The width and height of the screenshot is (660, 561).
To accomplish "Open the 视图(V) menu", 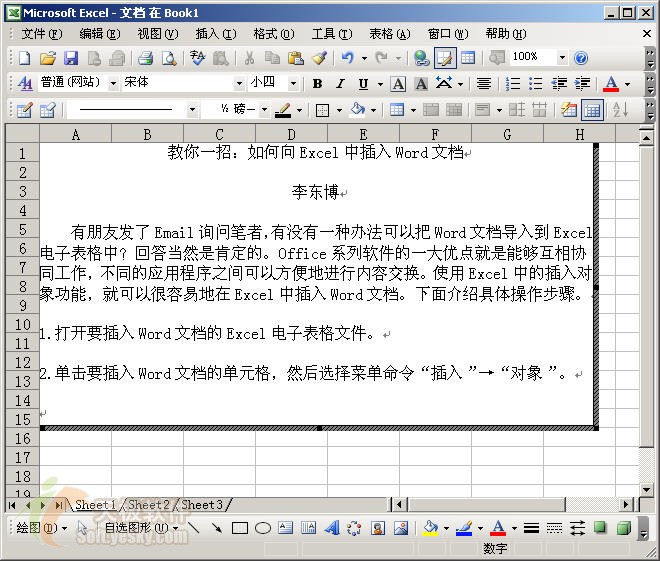I will point(158,34).
